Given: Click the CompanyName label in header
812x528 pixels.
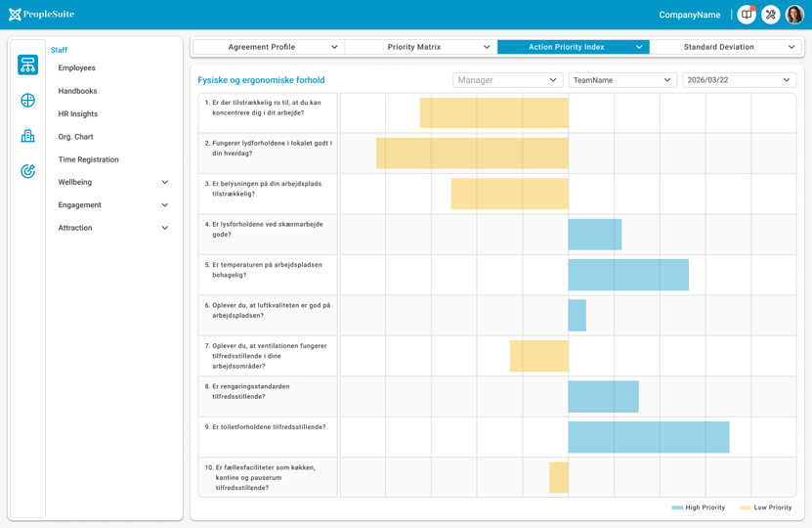Looking at the screenshot, I should 689,15.
